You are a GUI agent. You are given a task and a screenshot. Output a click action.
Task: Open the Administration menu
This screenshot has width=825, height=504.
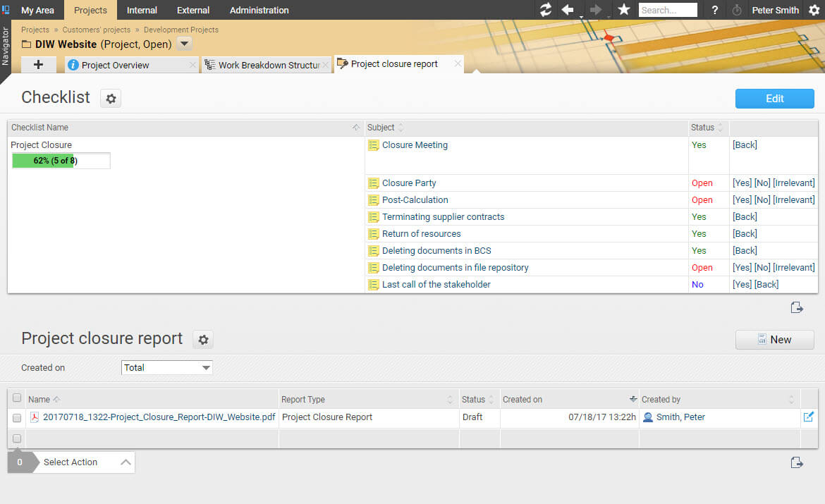(259, 10)
